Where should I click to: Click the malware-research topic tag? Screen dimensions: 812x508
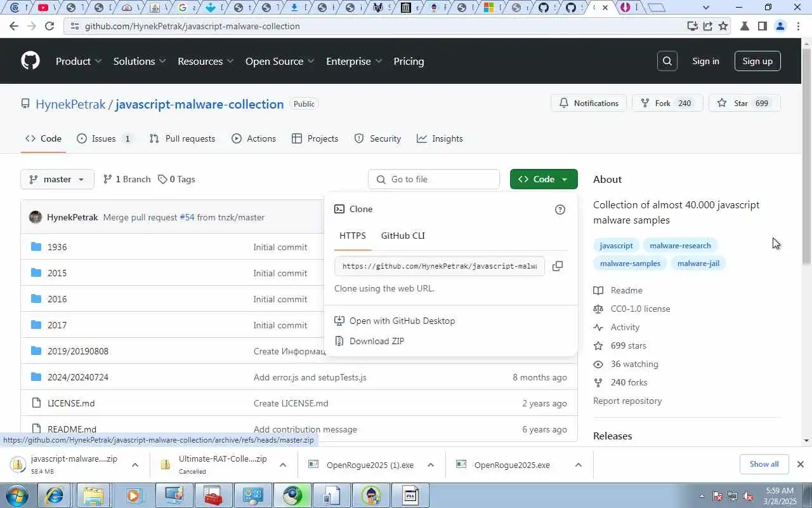pos(680,246)
